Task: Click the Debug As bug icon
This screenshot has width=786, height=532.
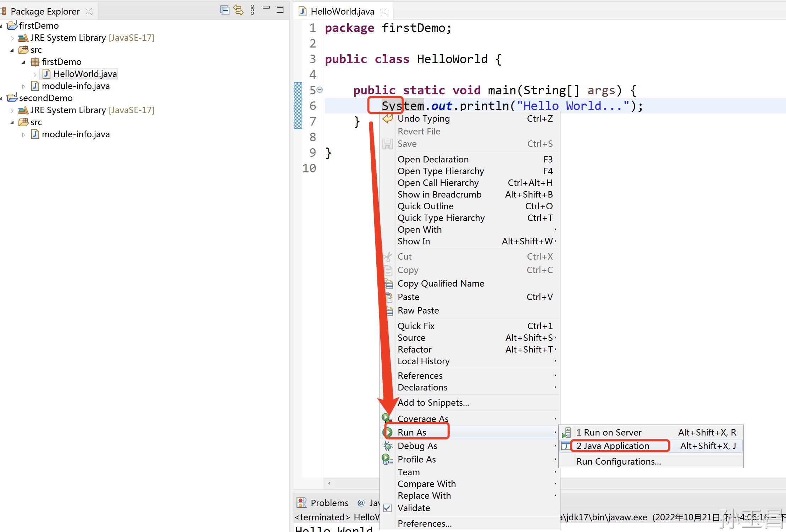Action: (x=388, y=446)
